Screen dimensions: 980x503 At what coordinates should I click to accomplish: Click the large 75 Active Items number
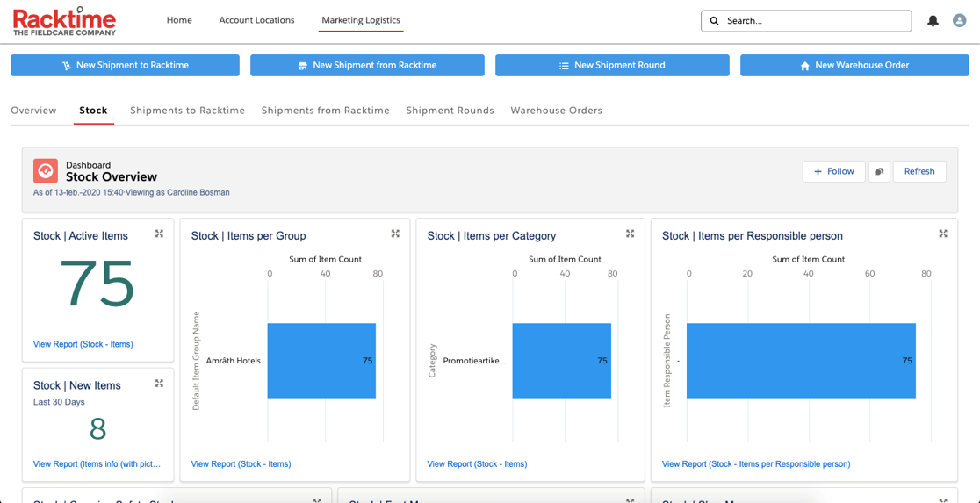click(97, 283)
